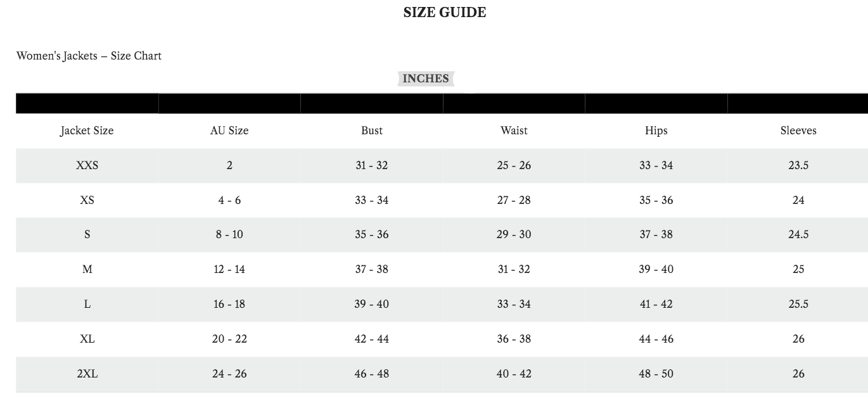Click the sleeves value 23.5

(x=798, y=165)
